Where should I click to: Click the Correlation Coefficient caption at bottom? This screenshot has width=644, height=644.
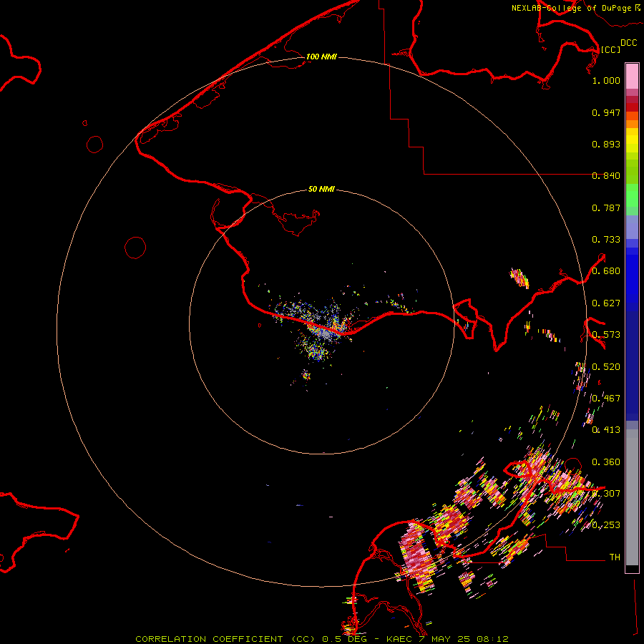click(x=321, y=639)
